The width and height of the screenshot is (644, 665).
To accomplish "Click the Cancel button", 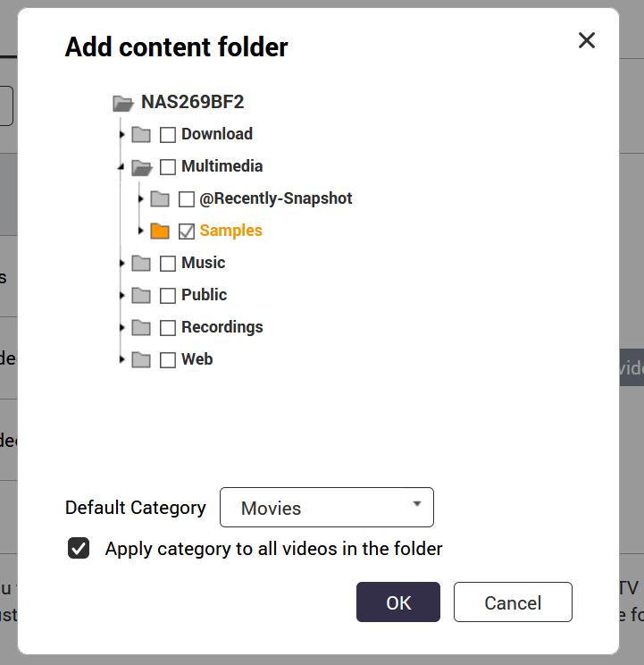I will (x=513, y=602).
